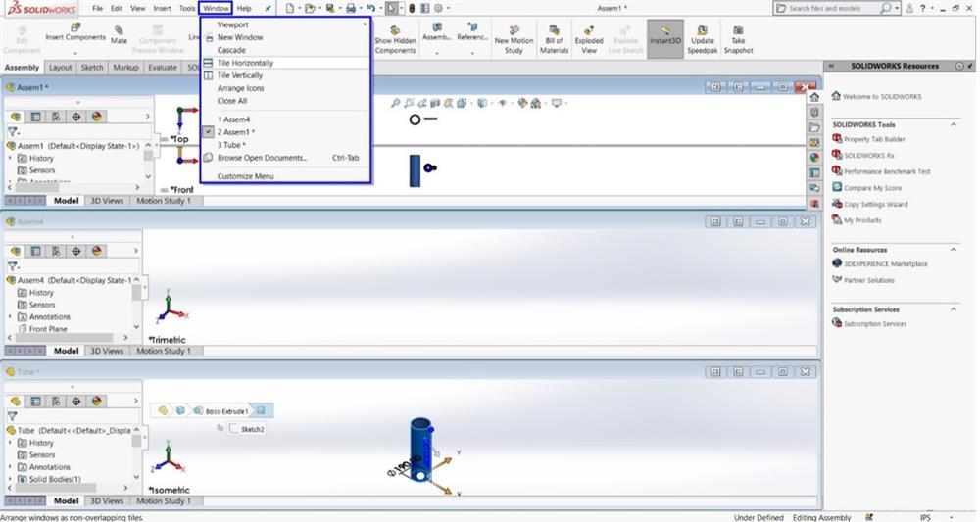Click Compare My Score link

(x=872, y=187)
